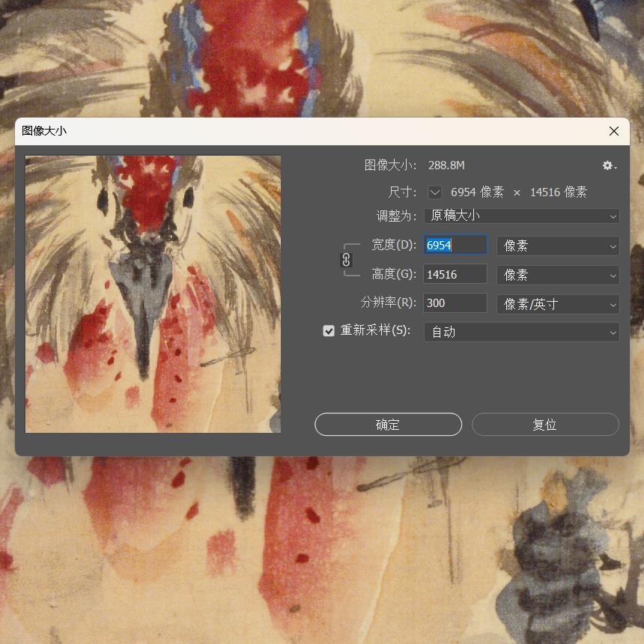
Task: Click the 宽度(D): label
Action: [x=394, y=245]
